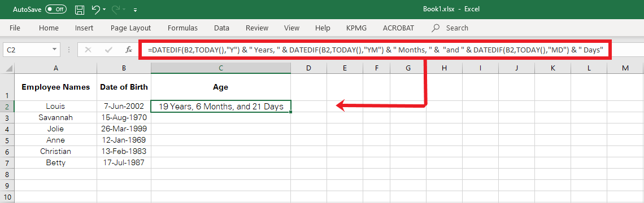644x203 pixels.
Task: Select the cell containing Louis
Action: [x=56, y=107]
